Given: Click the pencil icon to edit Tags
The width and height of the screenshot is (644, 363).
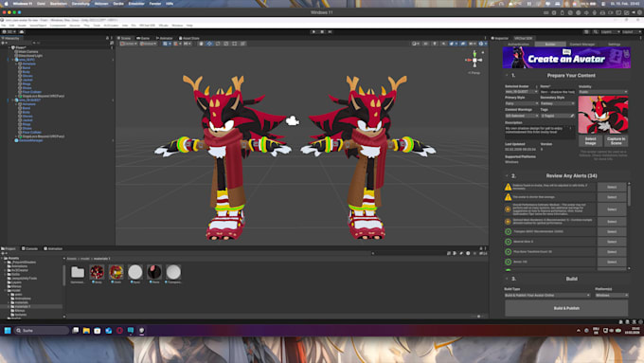Looking at the screenshot, I should (x=572, y=116).
